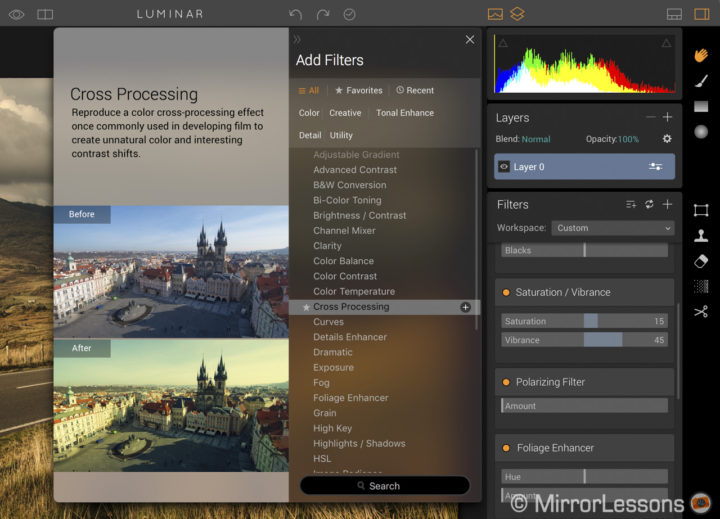720x519 pixels.
Task: Adjust the Vibrance slider
Action: [x=584, y=340]
